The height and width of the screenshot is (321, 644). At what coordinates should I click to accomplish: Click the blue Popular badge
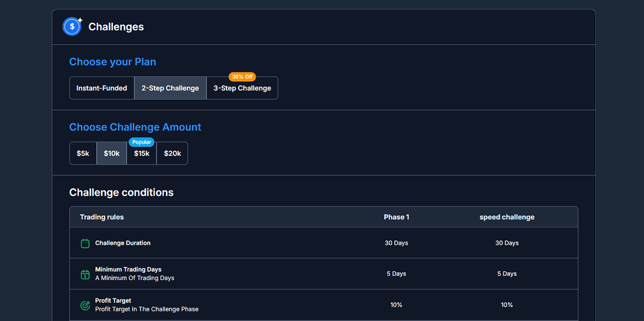click(x=141, y=142)
